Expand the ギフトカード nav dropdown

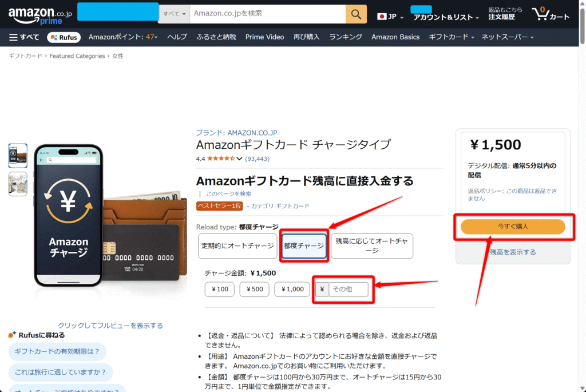point(451,37)
